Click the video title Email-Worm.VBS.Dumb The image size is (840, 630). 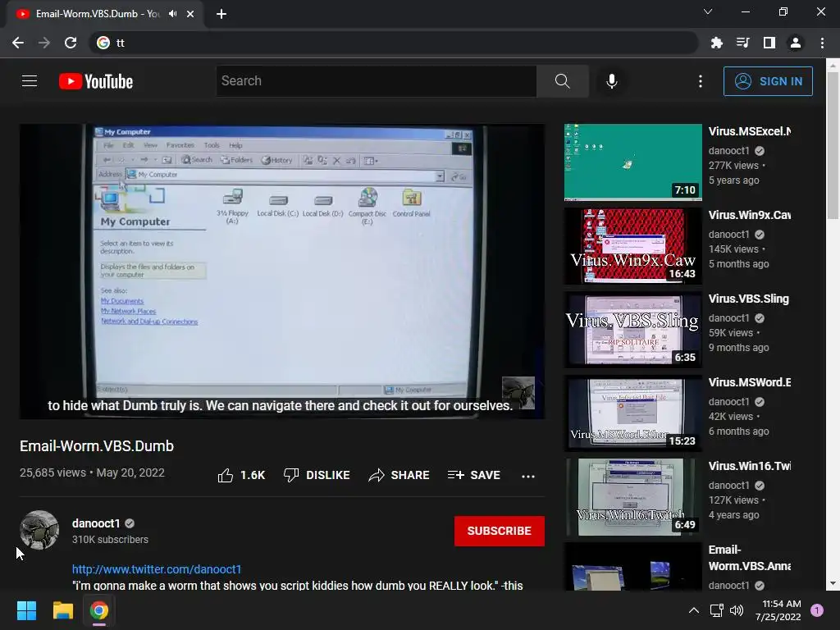97,446
